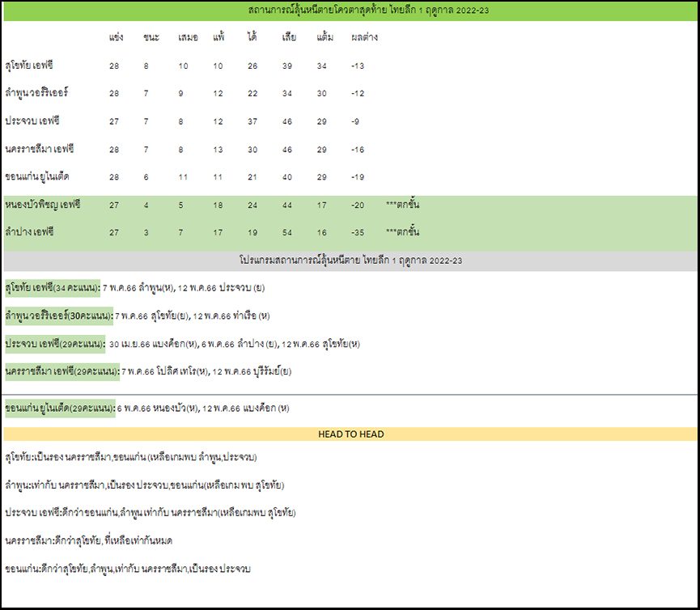Click the ***ตกชั้น note in หนองบัวพิชญ row
This screenshot has width=700, height=610.
tap(402, 205)
